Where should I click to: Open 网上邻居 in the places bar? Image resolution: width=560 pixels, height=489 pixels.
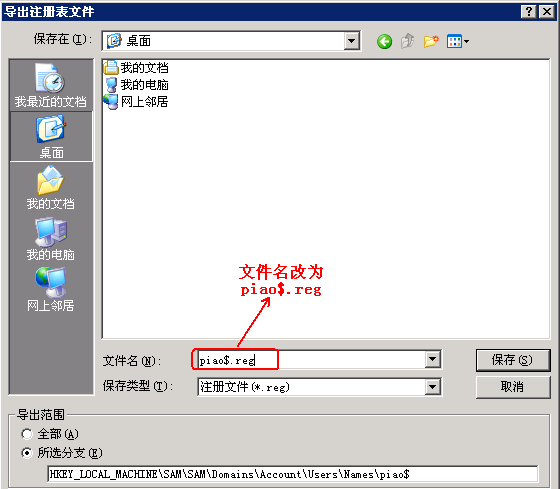[x=51, y=290]
